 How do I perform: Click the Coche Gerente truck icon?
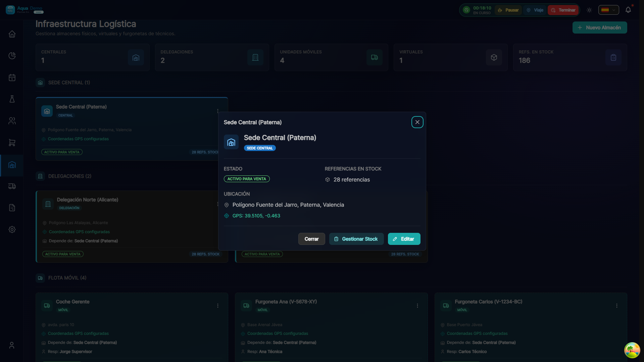click(47, 306)
